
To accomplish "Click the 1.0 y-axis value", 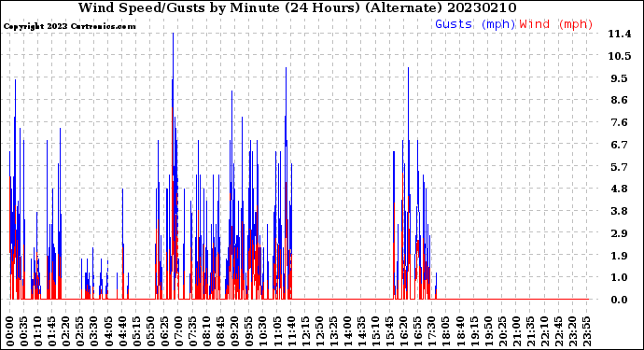I will tap(620, 278).
